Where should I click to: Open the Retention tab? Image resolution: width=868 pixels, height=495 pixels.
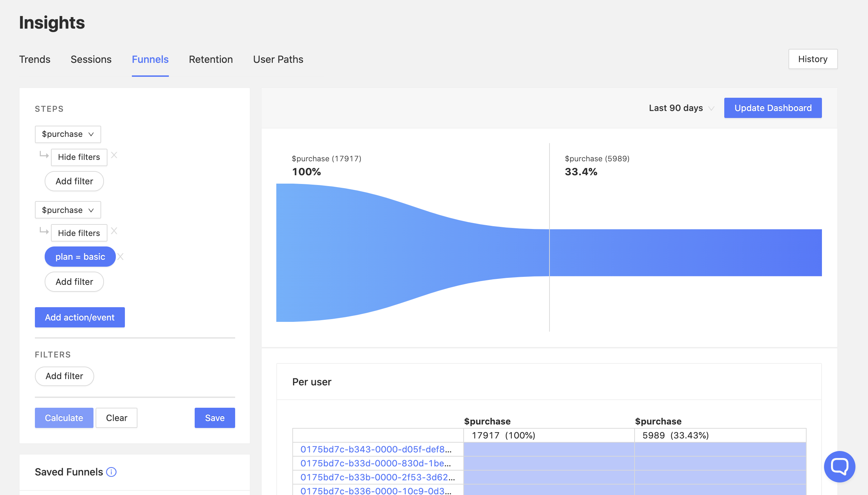click(211, 59)
